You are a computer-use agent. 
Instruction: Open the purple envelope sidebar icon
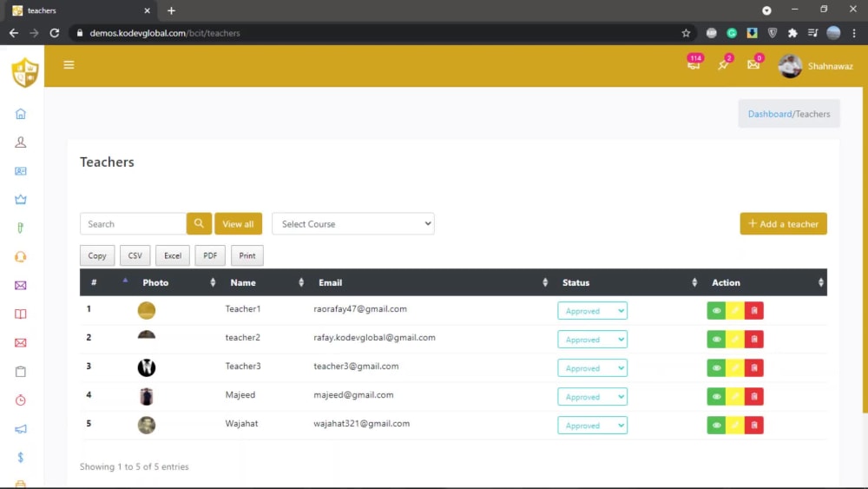tap(21, 286)
